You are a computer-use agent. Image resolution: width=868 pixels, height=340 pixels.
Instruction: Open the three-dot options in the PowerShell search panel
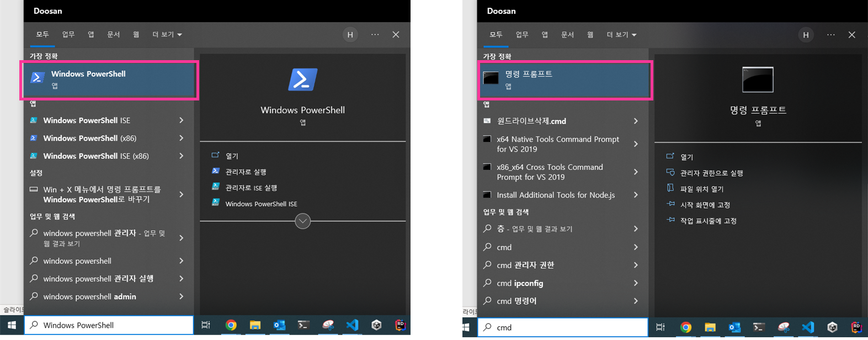375,35
